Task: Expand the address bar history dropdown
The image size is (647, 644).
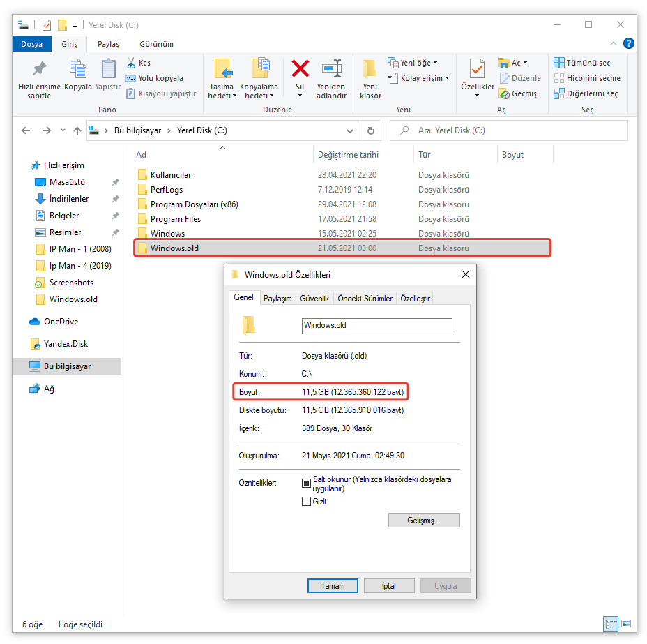Action: coord(350,130)
